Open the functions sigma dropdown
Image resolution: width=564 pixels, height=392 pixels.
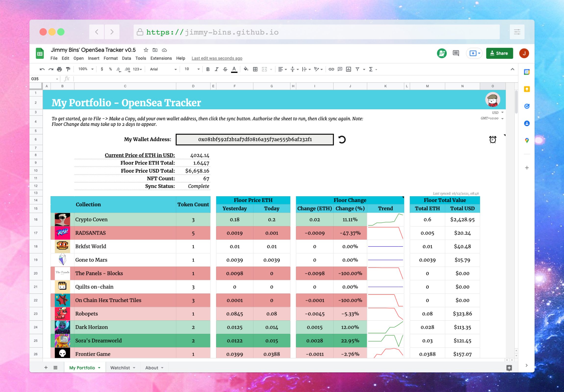click(x=373, y=69)
